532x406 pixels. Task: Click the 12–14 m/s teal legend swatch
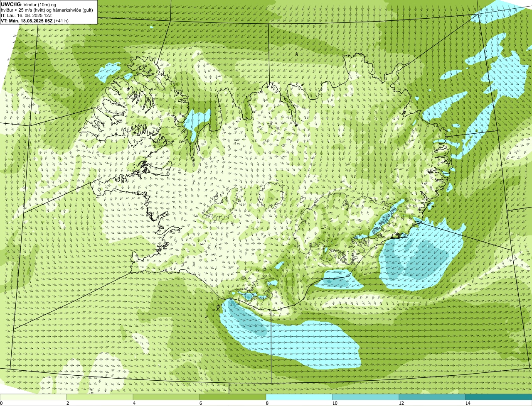tap(432, 397)
